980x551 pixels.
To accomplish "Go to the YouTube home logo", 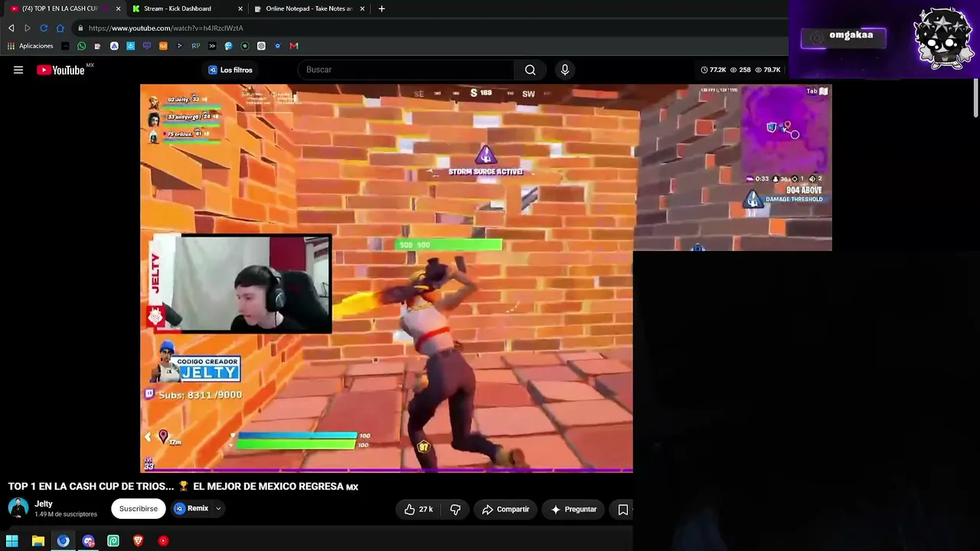I will [60, 70].
